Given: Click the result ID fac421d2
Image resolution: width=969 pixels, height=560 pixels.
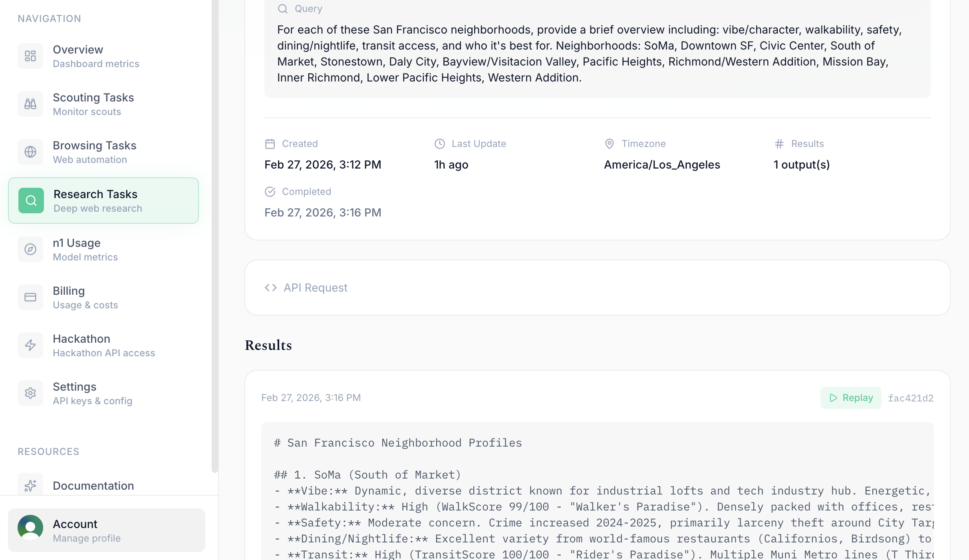Looking at the screenshot, I should [910, 398].
